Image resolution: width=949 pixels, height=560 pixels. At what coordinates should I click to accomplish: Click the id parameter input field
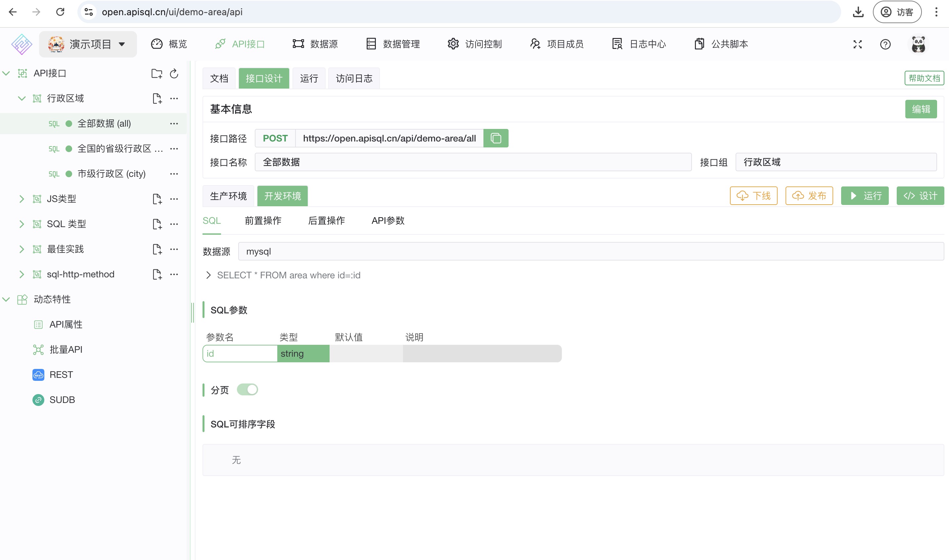[240, 353]
